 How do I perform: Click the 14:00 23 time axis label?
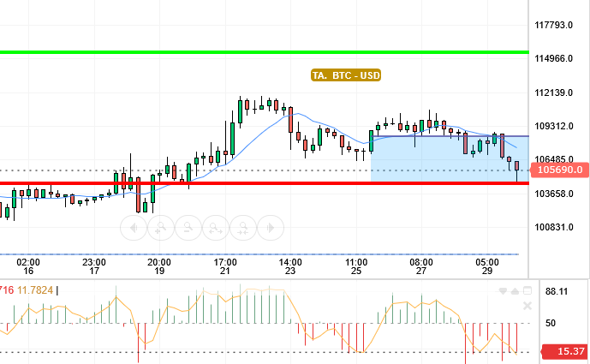290,266
